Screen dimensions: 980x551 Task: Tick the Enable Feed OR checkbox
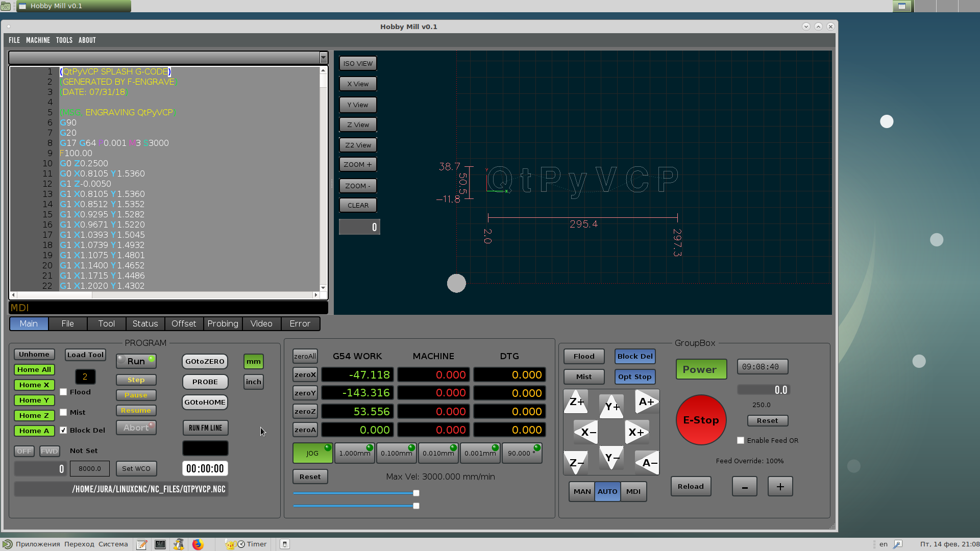pyautogui.click(x=741, y=440)
